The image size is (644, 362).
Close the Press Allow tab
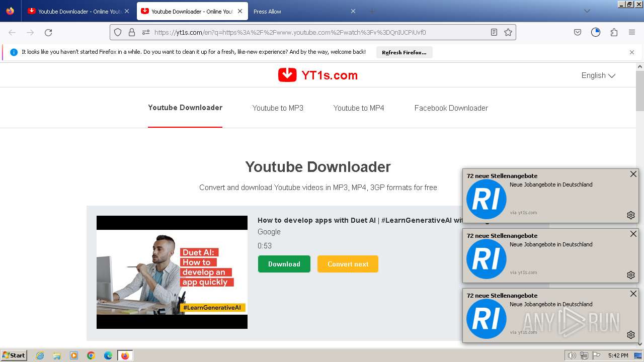[353, 11]
